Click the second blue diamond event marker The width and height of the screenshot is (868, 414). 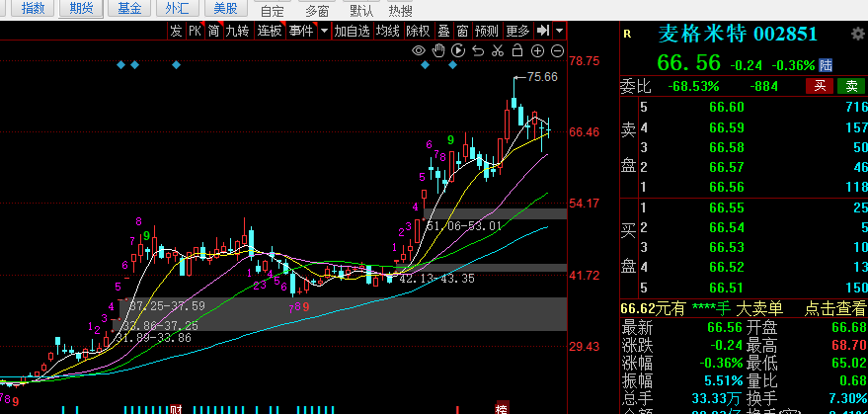coord(134,65)
